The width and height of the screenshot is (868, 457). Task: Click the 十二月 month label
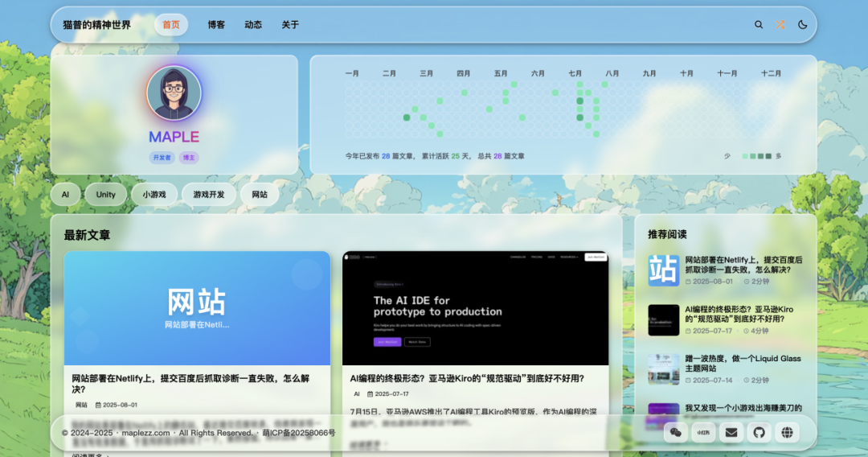pos(771,73)
